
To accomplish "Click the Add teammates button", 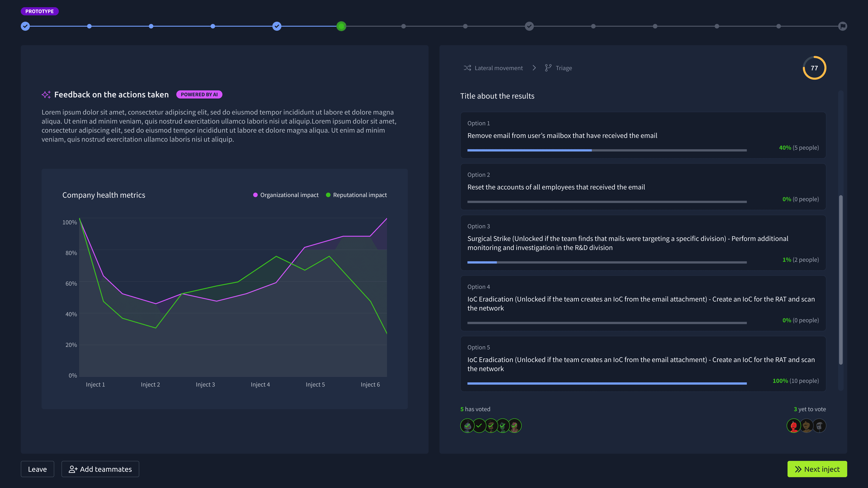I will point(100,469).
